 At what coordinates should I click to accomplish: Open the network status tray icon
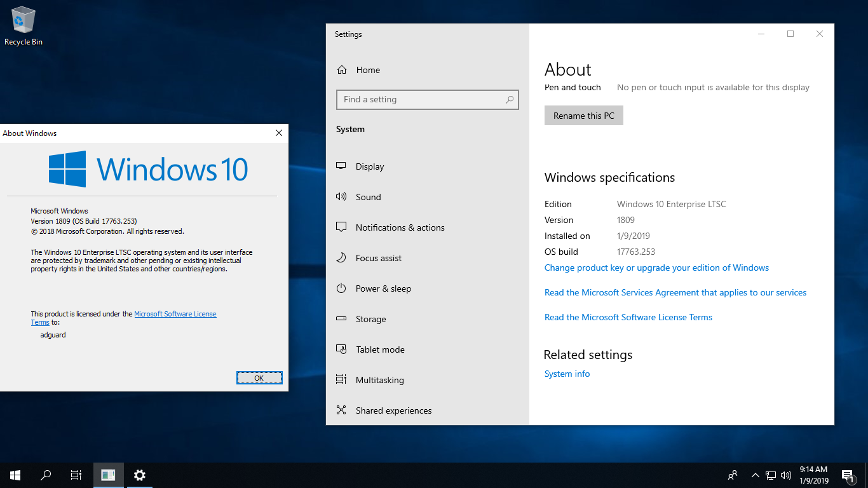click(x=771, y=475)
